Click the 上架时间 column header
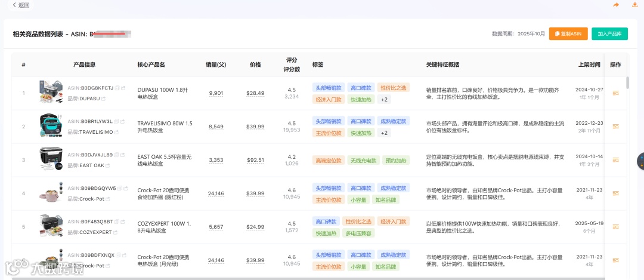644x280 pixels. click(589, 65)
